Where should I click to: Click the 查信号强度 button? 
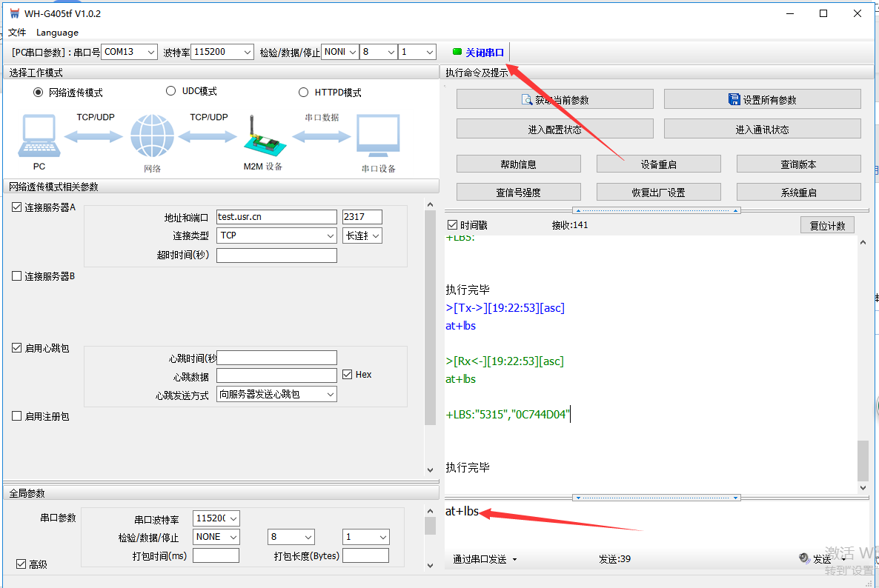pyautogui.click(x=518, y=193)
